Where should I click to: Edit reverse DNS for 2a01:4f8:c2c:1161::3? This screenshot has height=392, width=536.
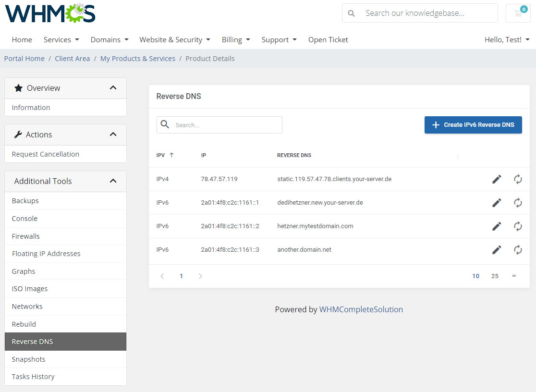click(x=497, y=250)
